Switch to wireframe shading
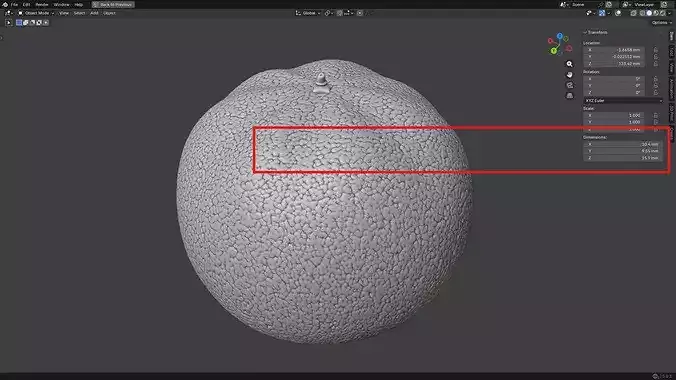Screen dimensions: 676x380 tap(642, 13)
